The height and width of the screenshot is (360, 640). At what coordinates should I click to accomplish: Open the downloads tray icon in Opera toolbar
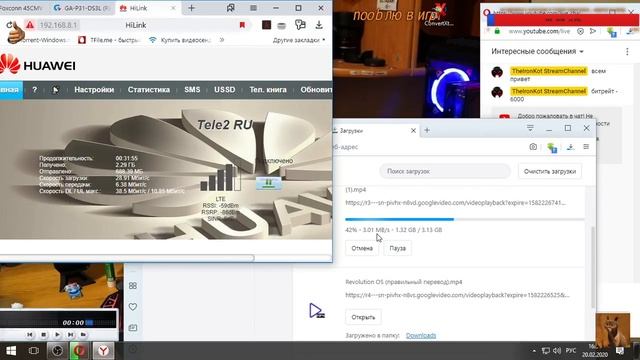pos(571,147)
